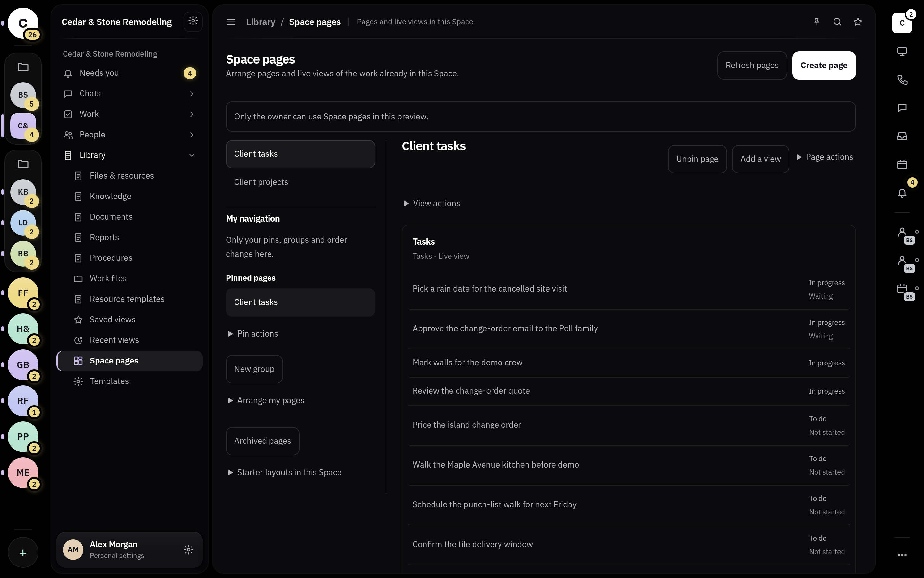Toggle sidebar with the hamburger menu icon
The height and width of the screenshot is (578, 924).
click(x=231, y=22)
